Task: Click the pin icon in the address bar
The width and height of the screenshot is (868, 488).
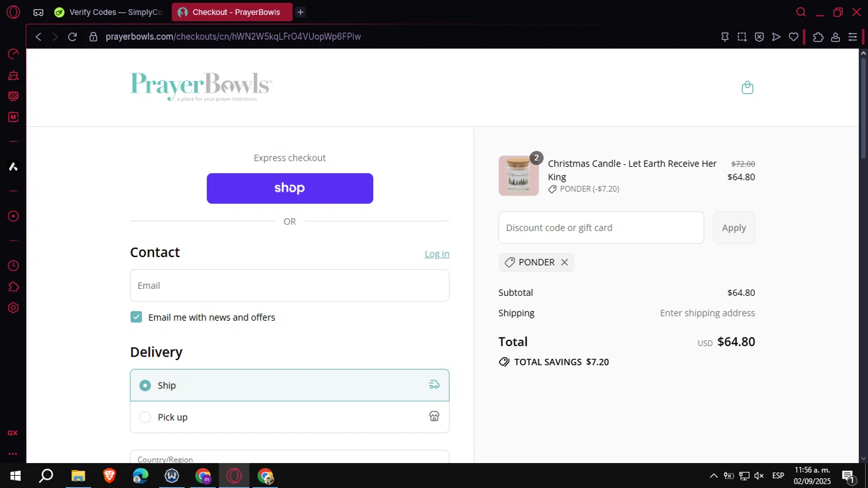Action: click(724, 36)
